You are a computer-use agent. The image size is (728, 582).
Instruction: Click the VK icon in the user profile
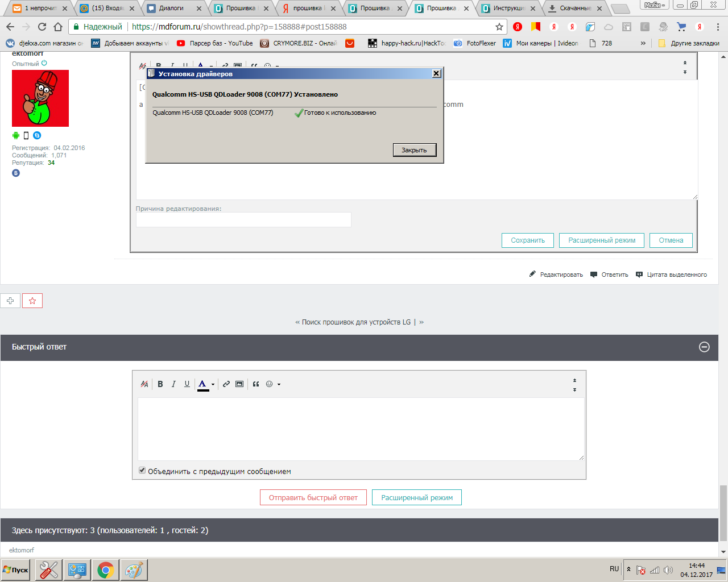(x=16, y=173)
